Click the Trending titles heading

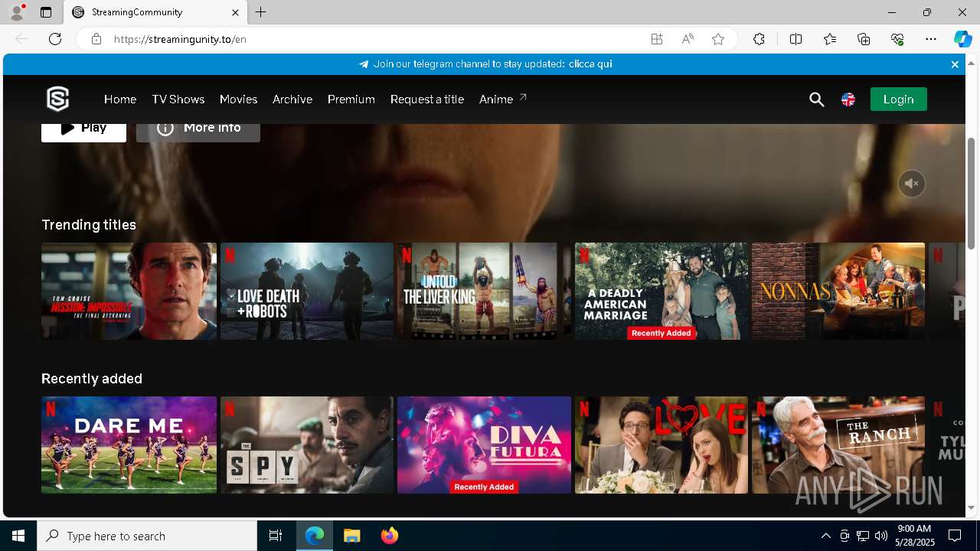coord(89,225)
